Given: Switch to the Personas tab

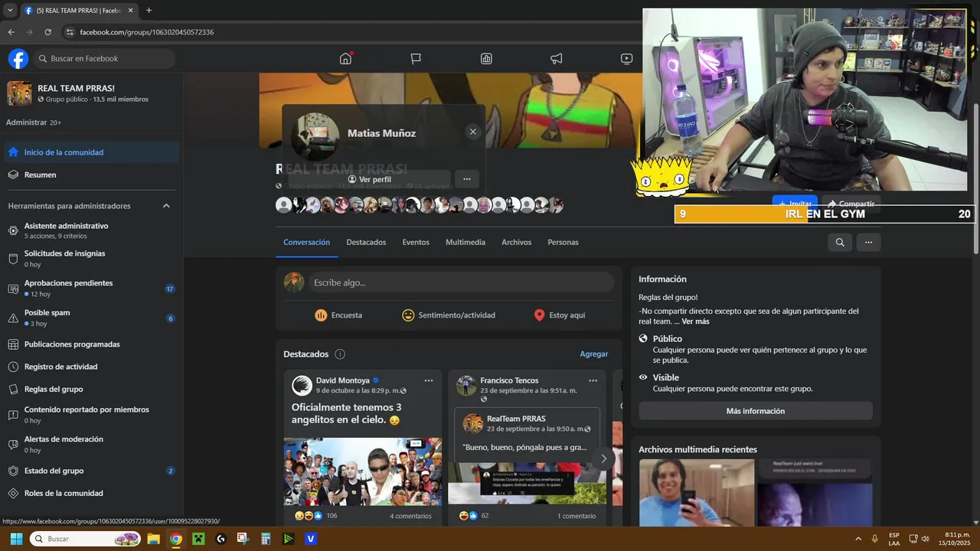Looking at the screenshot, I should point(563,242).
